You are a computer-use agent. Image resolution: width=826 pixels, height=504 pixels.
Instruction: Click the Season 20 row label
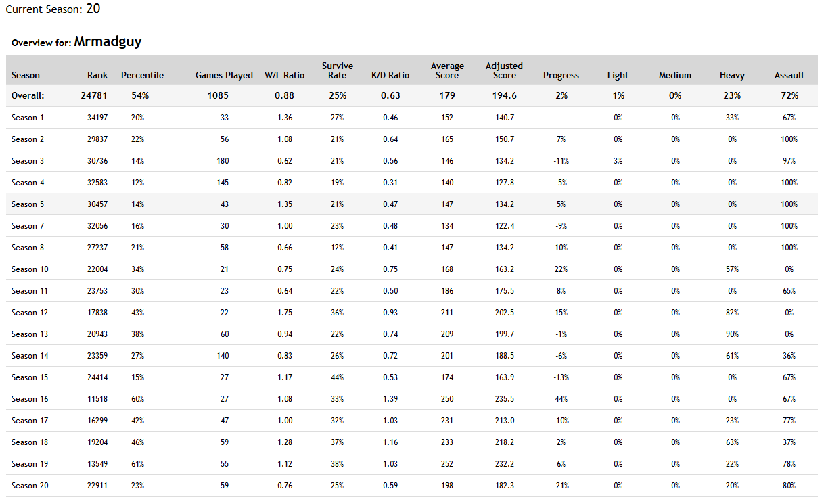click(x=30, y=486)
